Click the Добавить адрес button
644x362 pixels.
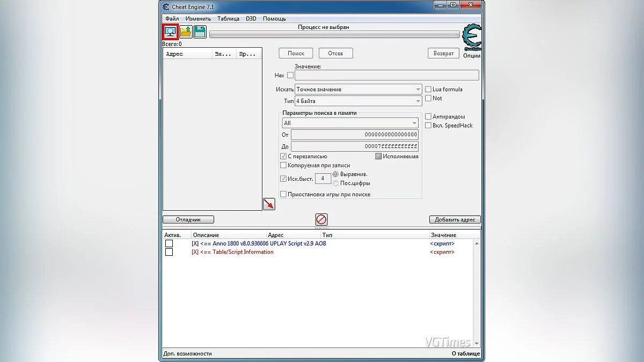pyautogui.click(x=455, y=220)
